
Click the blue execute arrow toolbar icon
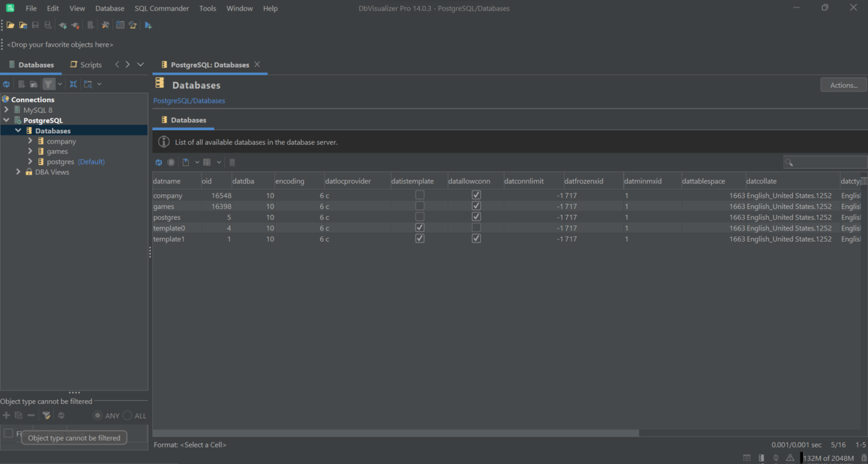[148, 25]
